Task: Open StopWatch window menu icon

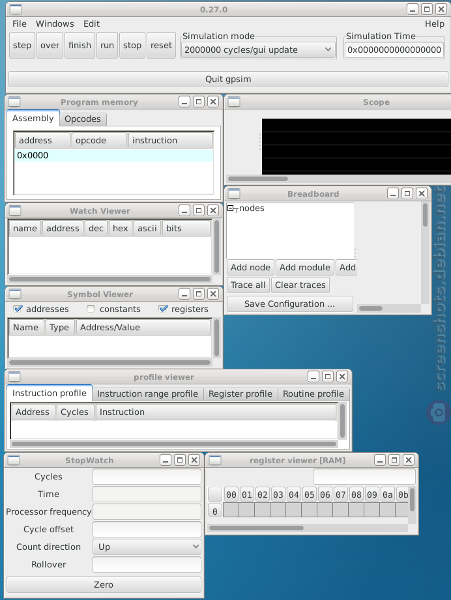Action: pyautogui.click(x=14, y=460)
